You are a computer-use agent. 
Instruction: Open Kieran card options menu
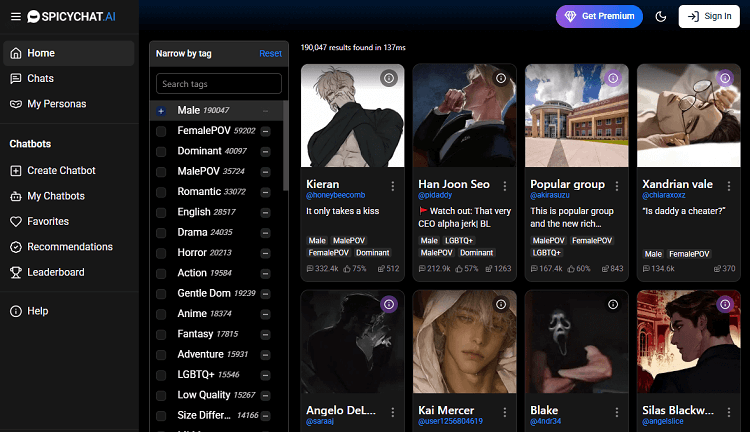click(393, 186)
